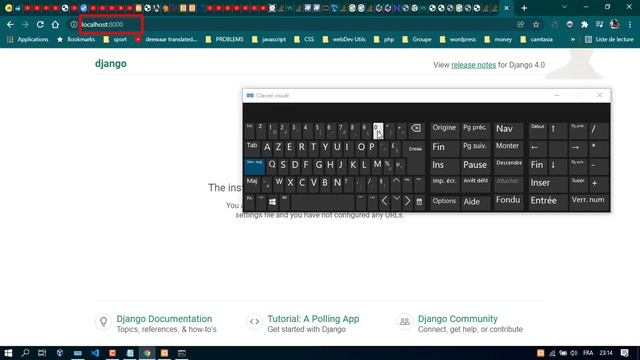Click the Tab key on the virtual keyboard
Screen dimensions: 640x360
coord(252,148)
